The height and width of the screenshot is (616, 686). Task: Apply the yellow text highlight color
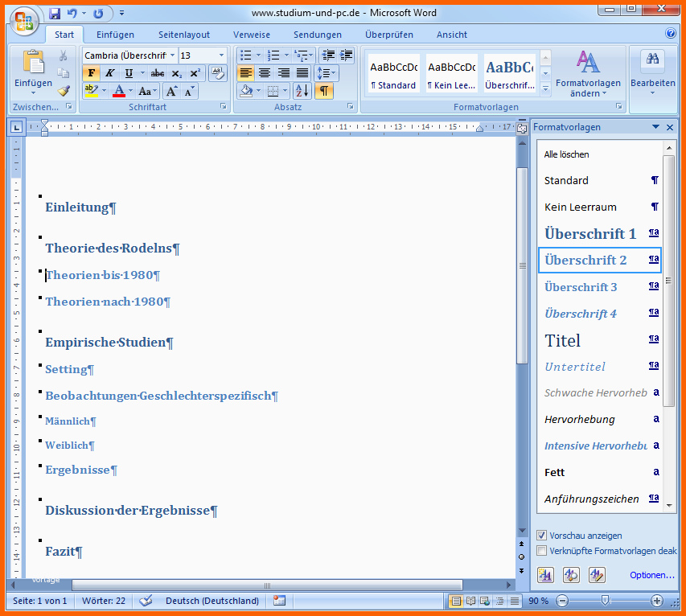91,91
